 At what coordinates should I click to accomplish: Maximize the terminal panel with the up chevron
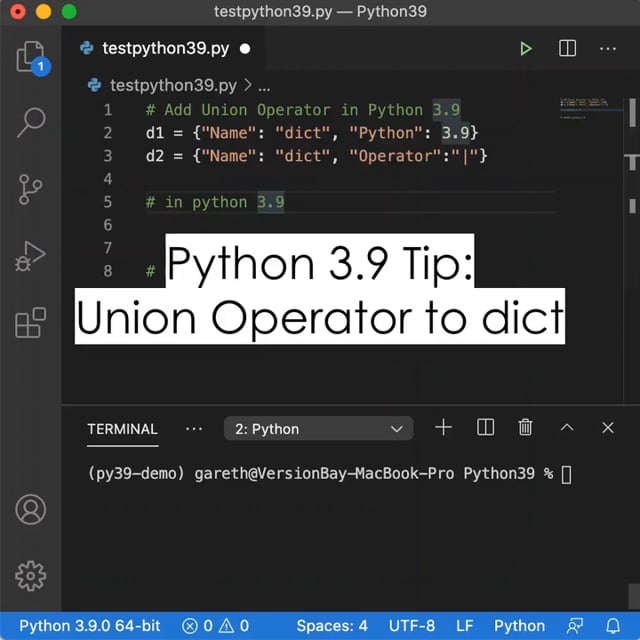[567, 427]
